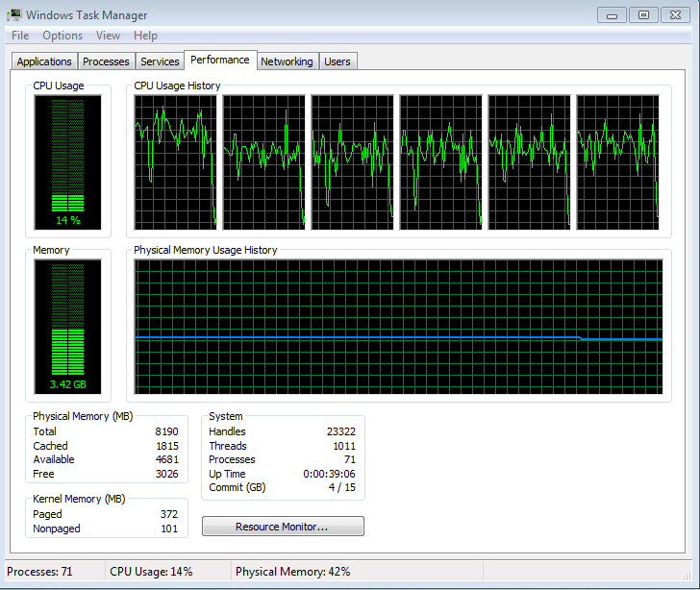Switch to the Users tab
700x590 pixels.
[337, 61]
